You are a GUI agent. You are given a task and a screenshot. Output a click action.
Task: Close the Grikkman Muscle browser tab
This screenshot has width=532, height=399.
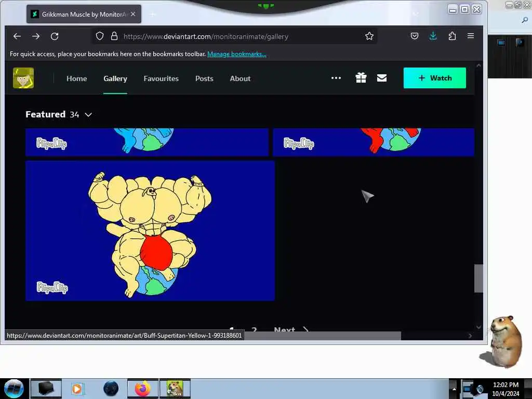point(133,14)
